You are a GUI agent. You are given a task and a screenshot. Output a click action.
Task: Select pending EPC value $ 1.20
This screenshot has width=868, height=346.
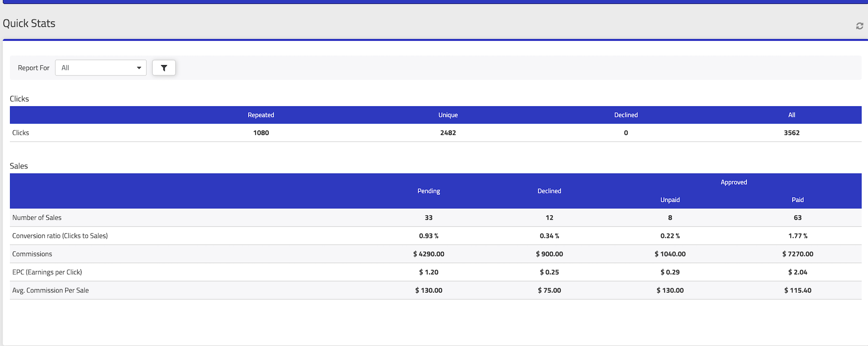pos(429,272)
